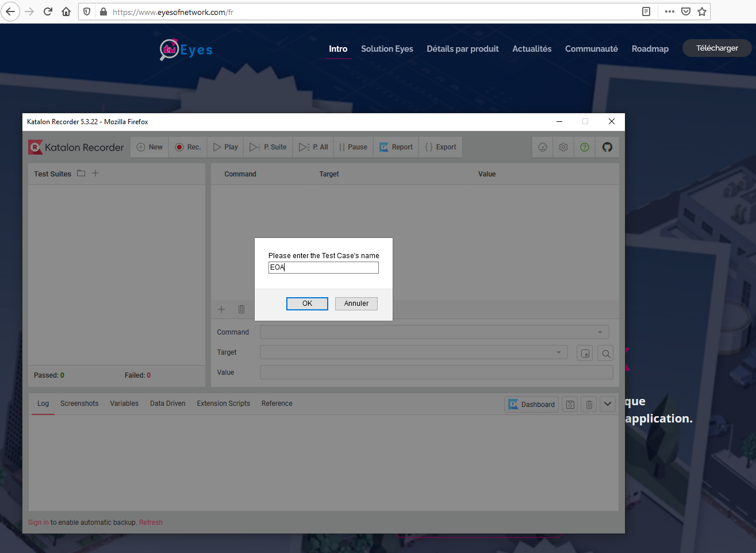The width and height of the screenshot is (756, 553).
Task: Click the delete command trash icon
Action: click(241, 309)
